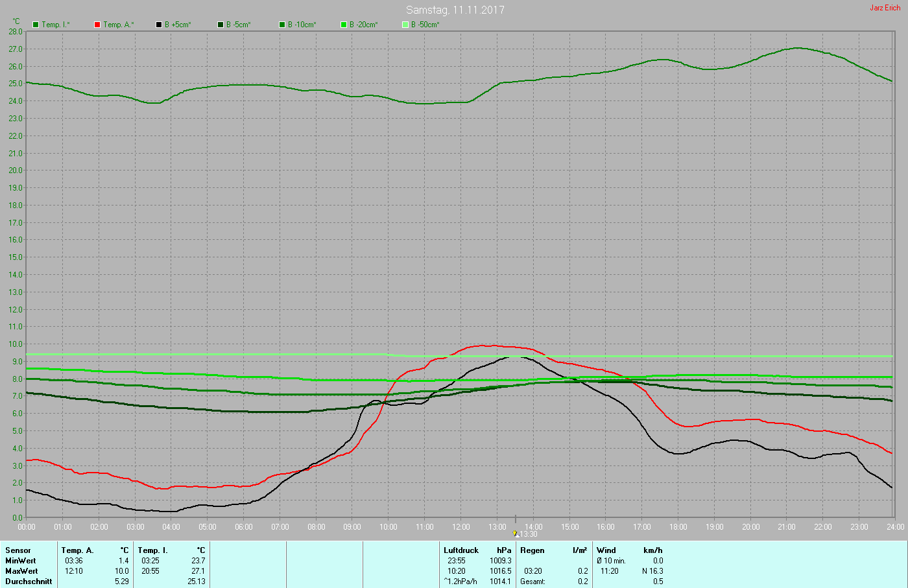908x588 pixels.
Task: Toggle the B -50cm series label
Action: point(425,25)
